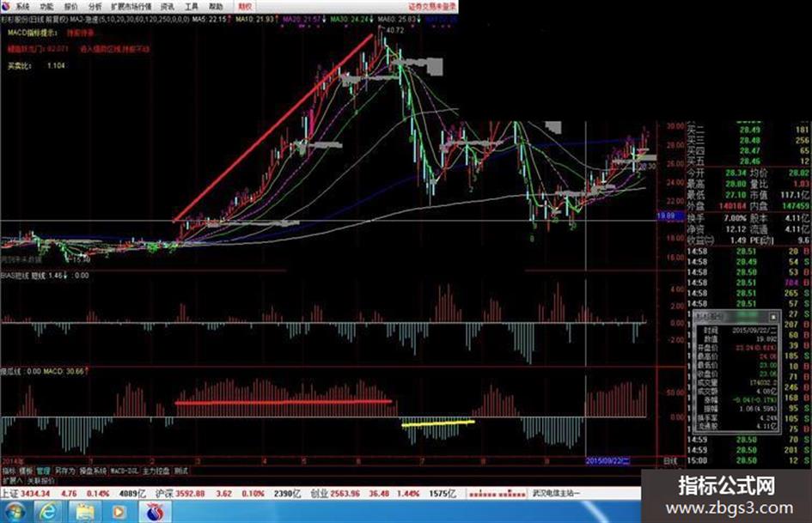Switch to the MACD-DSL indicator tab

[x=125, y=471]
